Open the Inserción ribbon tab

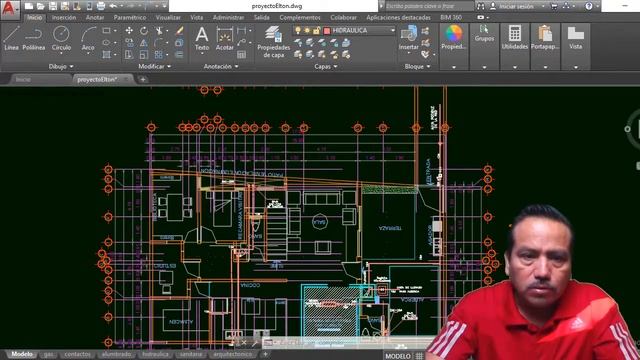(64, 18)
